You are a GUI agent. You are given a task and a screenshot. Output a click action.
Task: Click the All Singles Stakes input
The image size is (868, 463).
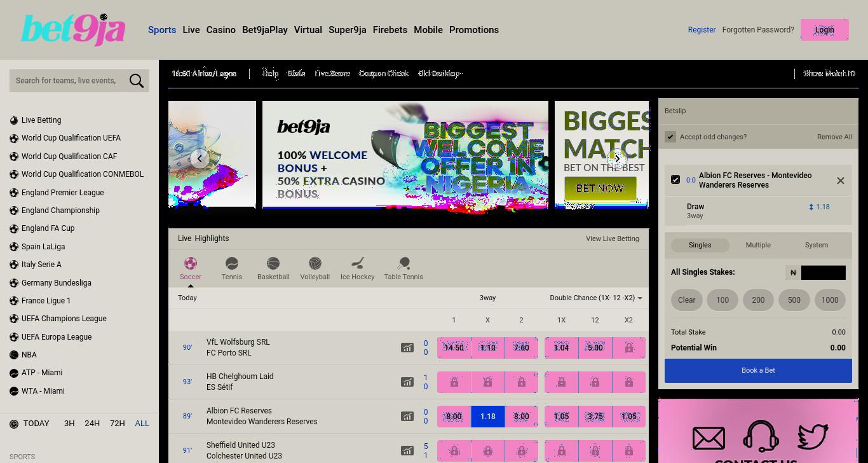click(824, 273)
